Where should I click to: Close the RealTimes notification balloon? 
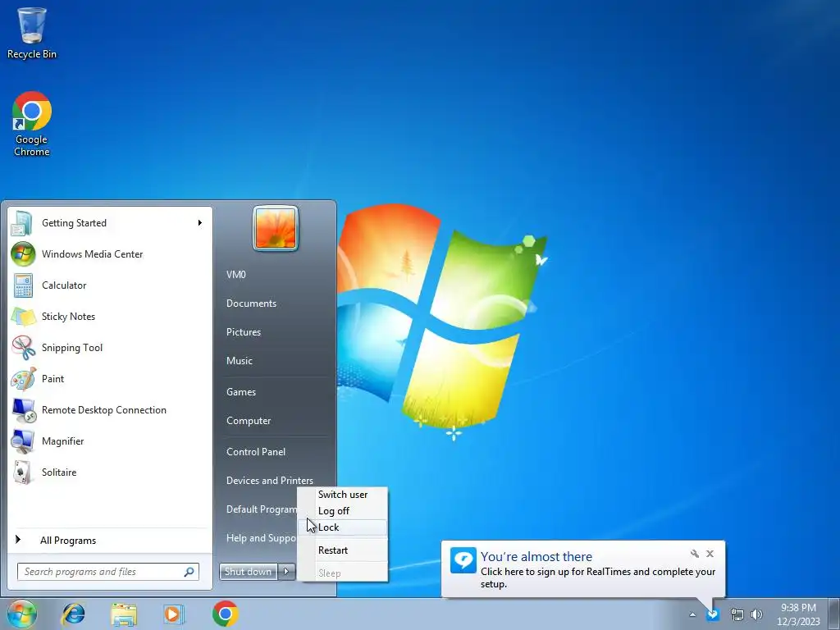click(710, 554)
